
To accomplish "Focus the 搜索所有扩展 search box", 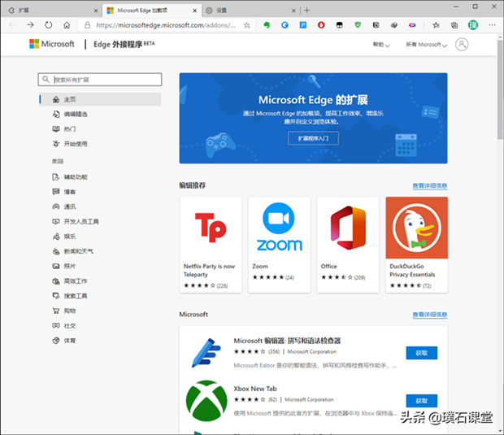I will pyautogui.click(x=100, y=80).
